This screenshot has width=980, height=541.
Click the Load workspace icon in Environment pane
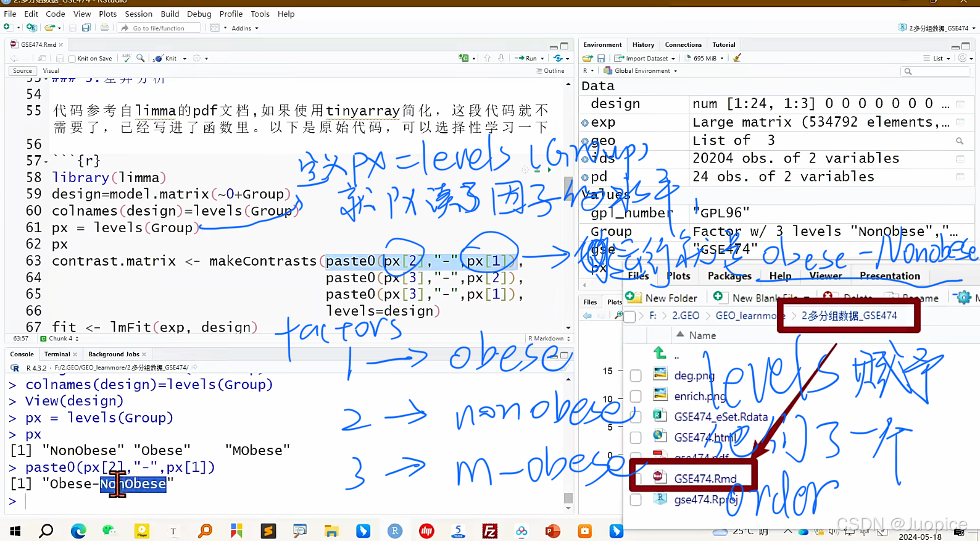[x=588, y=58]
